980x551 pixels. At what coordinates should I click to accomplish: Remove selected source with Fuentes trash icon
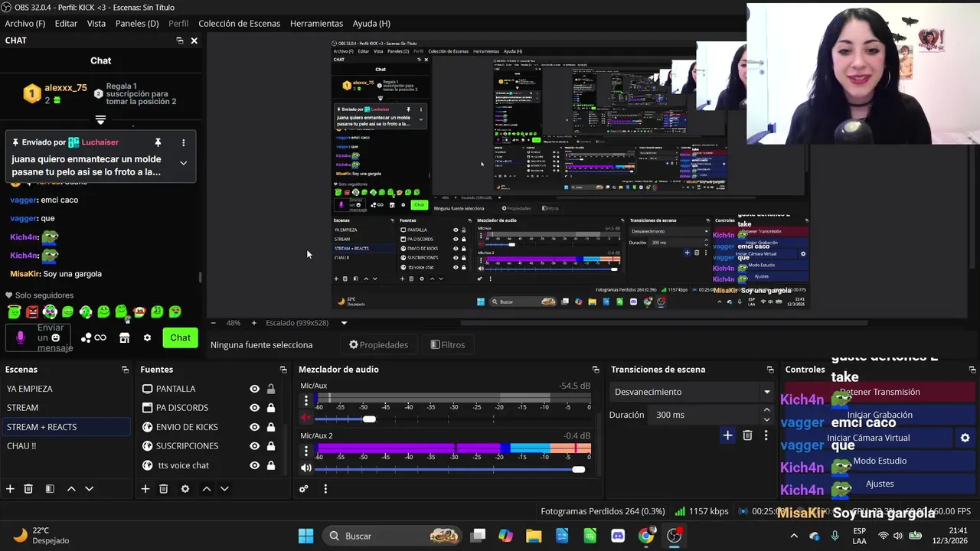pyautogui.click(x=163, y=488)
